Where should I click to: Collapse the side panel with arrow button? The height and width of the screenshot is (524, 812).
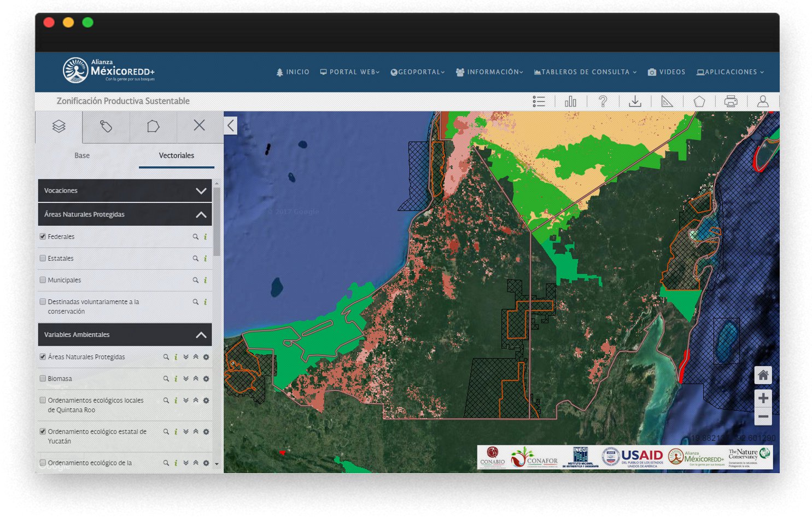click(231, 126)
